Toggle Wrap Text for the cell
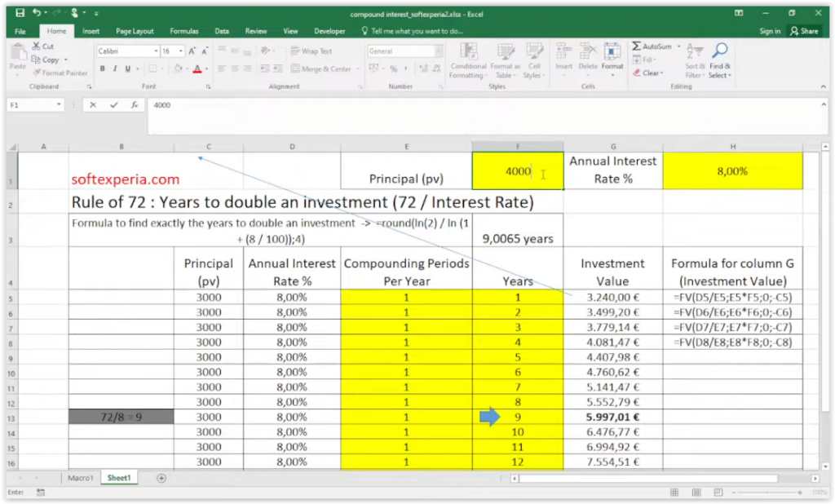Image resolution: width=835 pixels, height=504 pixels. pyautogui.click(x=311, y=51)
